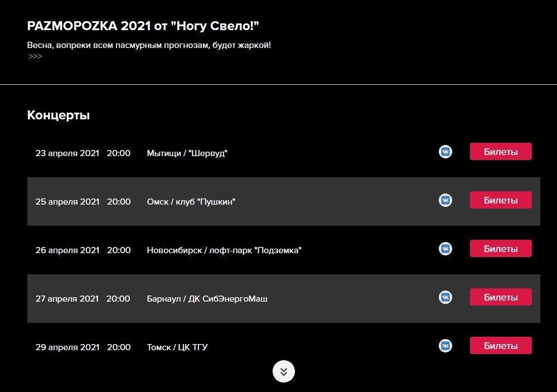Open VK link for Новосибирск concert
Viewport: 557px width, 392px height.
[445, 249]
